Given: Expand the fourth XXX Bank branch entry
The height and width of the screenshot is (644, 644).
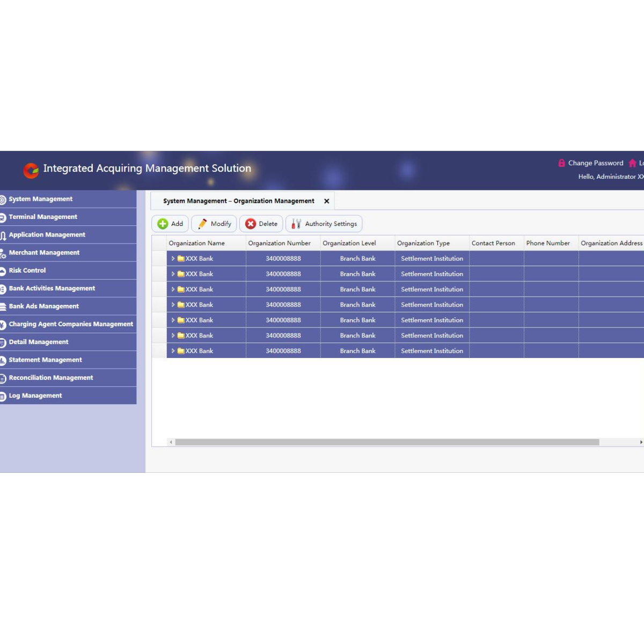Looking at the screenshot, I should tap(173, 304).
